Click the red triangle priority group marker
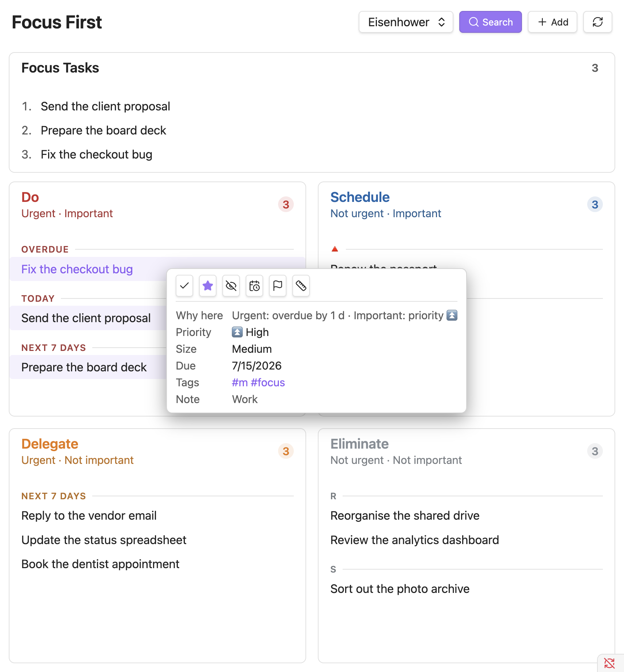Screen dimensions: 624x672 point(335,249)
